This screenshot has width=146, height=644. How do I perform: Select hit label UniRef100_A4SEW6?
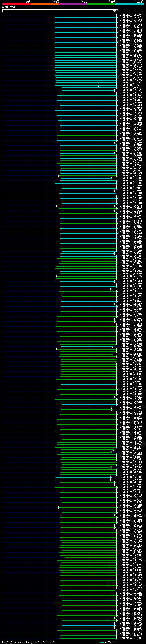pos(131,638)
